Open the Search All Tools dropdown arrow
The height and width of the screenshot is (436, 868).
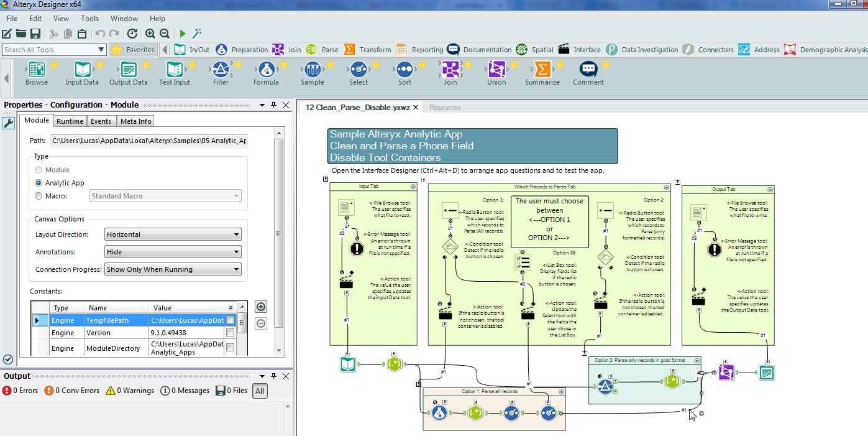[101, 50]
